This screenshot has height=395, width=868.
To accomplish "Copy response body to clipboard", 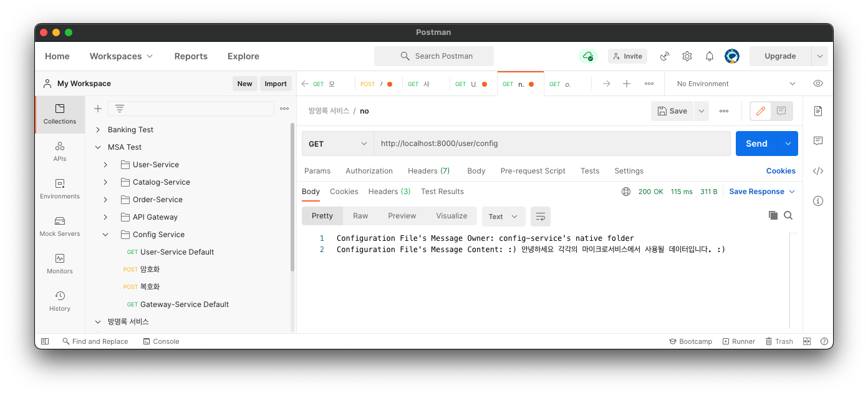I will 773,215.
